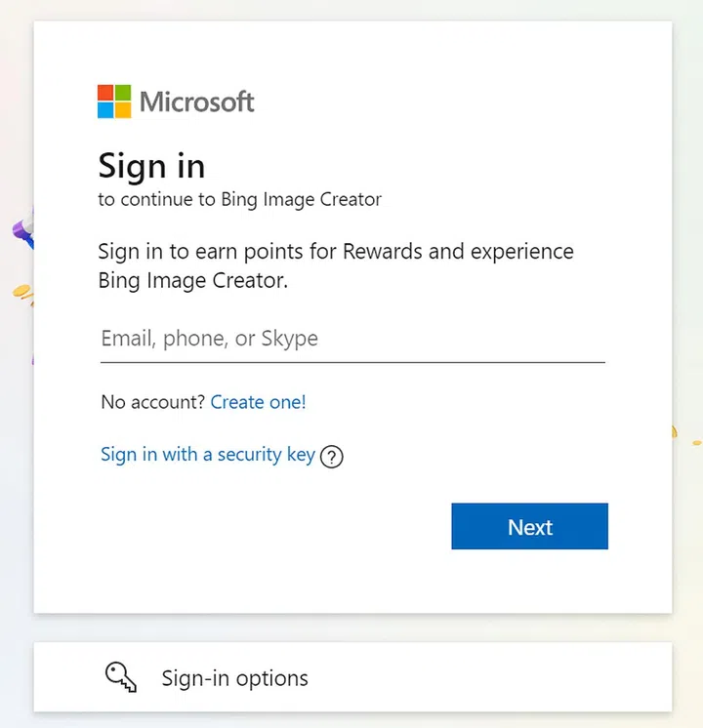Click the Rewards points description text
This screenshot has width=703, height=728.
[336, 265]
